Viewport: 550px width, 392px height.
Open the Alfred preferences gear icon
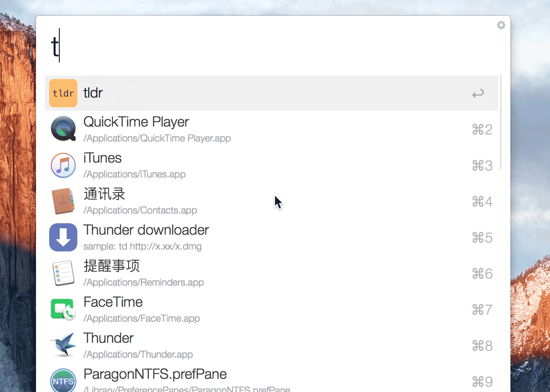501,25
